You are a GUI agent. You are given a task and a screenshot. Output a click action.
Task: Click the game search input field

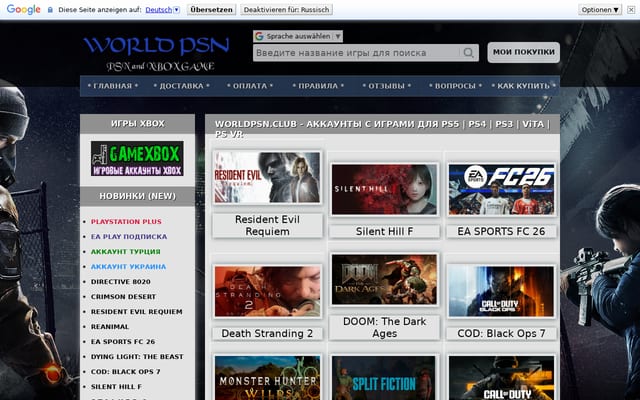click(356, 53)
